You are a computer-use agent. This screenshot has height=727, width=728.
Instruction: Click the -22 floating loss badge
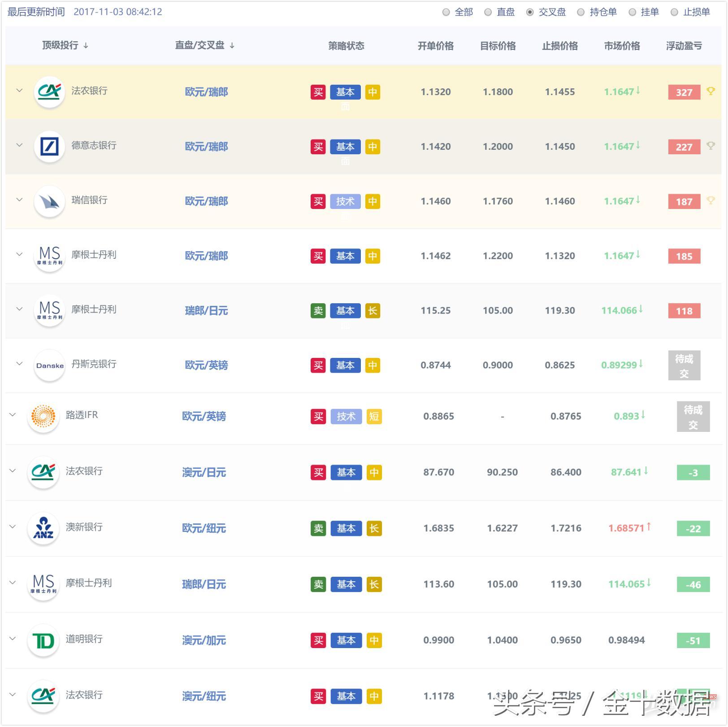click(693, 528)
